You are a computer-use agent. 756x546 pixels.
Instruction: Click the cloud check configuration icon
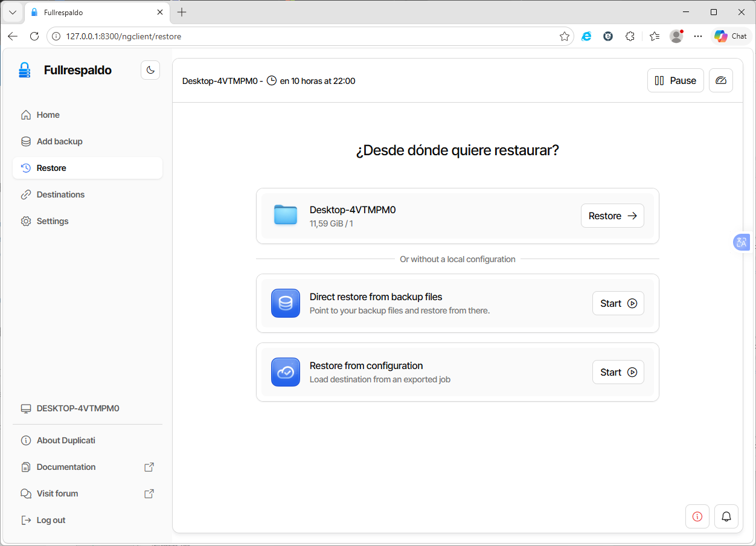coord(286,372)
